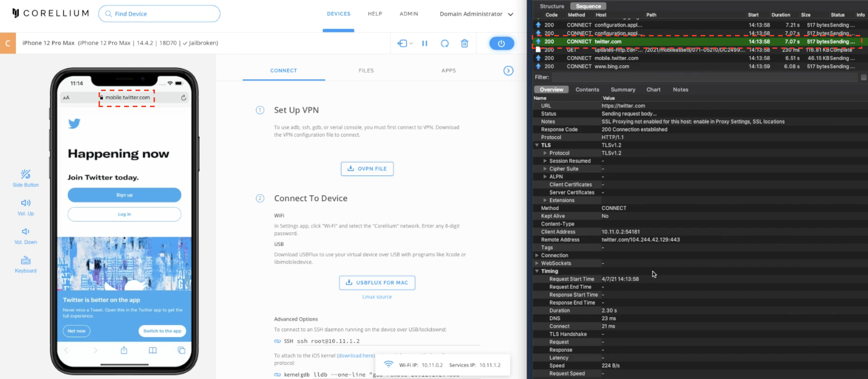
Task: Select Structure view in Charles
Action: (552, 6)
